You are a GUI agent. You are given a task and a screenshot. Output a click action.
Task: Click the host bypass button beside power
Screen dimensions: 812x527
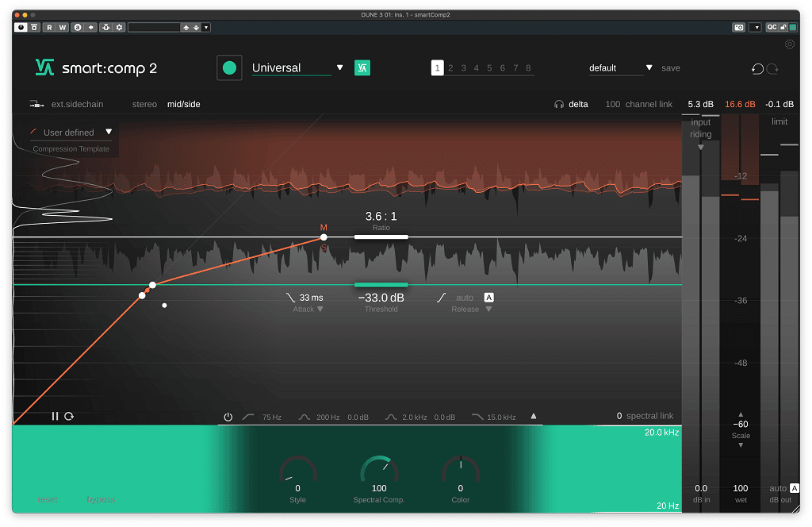[x=34, y=28]
